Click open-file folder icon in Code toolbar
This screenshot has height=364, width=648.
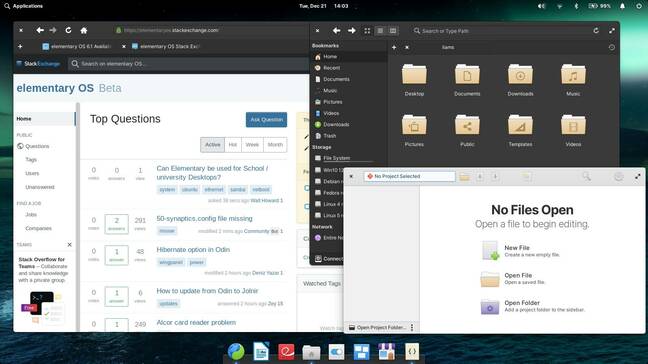(x=465, y=177)
